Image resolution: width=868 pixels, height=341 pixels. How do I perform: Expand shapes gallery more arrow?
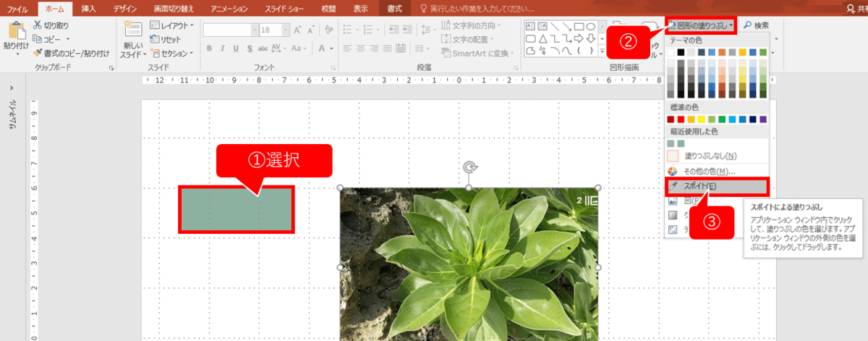[x=601, y=52]
